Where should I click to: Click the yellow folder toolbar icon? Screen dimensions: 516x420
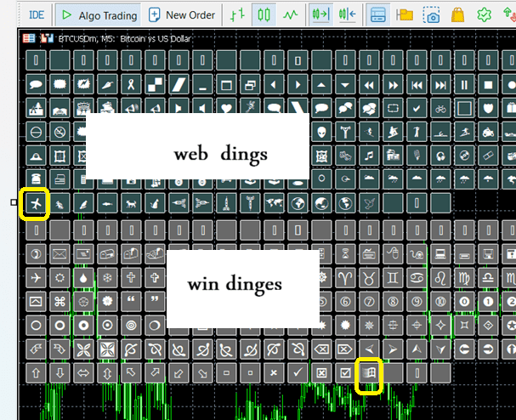405,14
